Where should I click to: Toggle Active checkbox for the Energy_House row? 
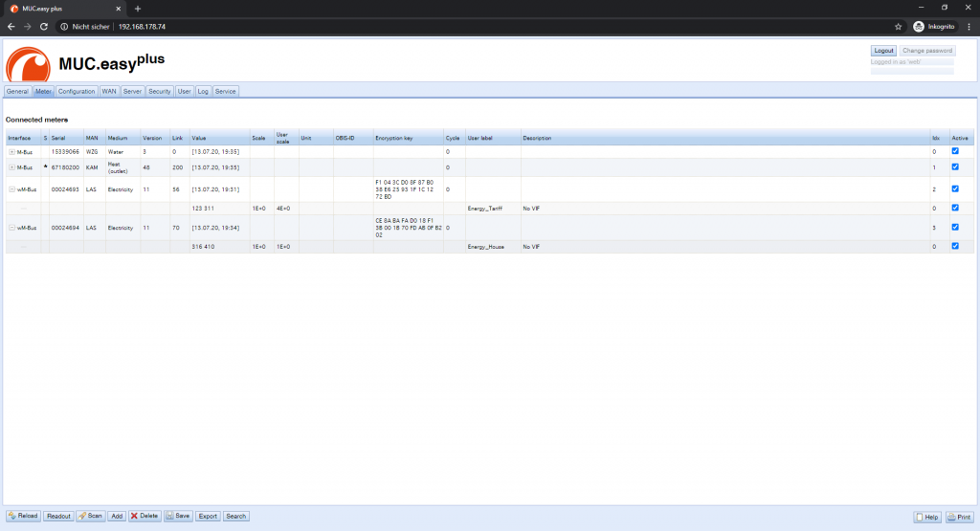click(955, 246)
